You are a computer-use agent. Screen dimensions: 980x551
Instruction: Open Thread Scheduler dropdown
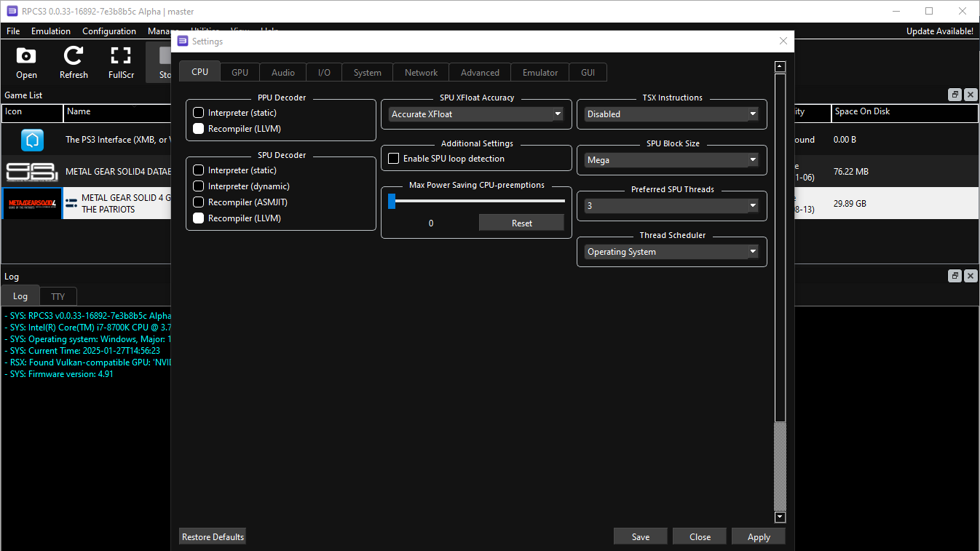(x=671, y=252)
